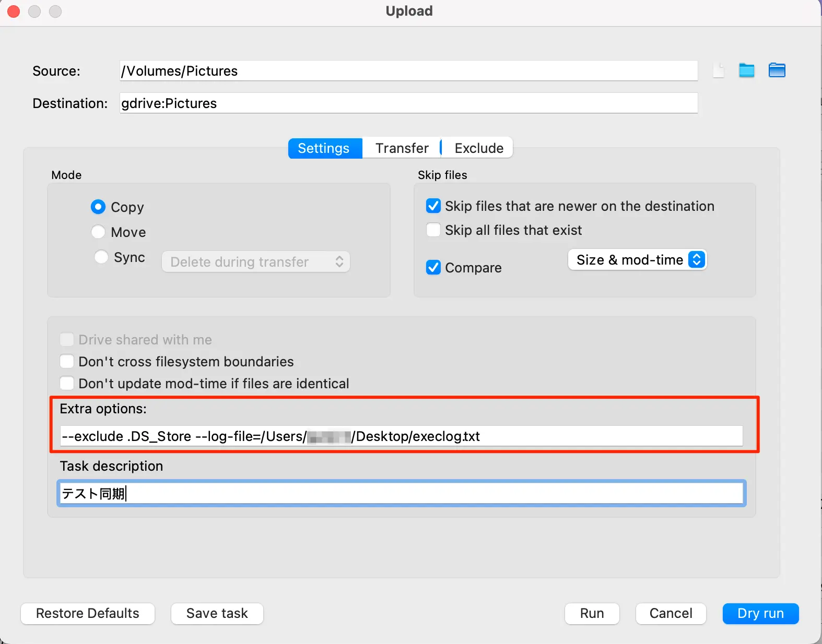
Task: Check Don't cross filesystem boundaries
Action: point(67,362)
